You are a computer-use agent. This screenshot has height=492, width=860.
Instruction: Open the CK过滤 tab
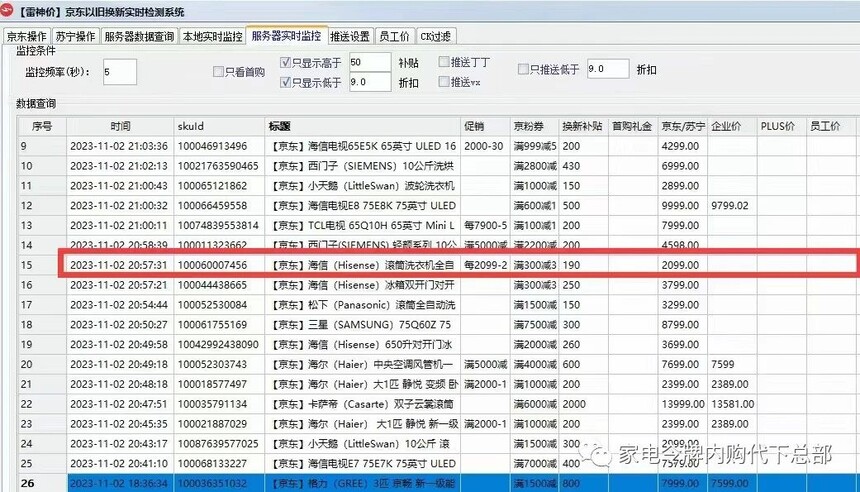click(x=435, y=36)
